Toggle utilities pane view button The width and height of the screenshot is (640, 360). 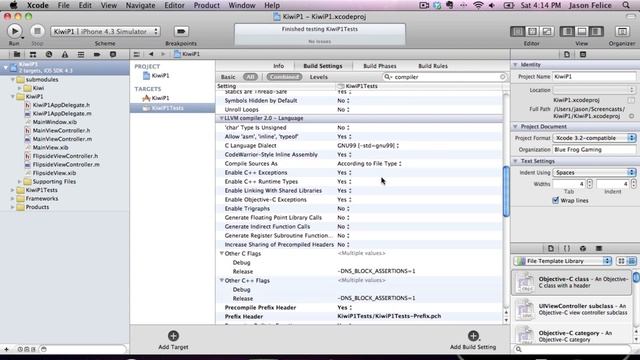pos(596,31)
